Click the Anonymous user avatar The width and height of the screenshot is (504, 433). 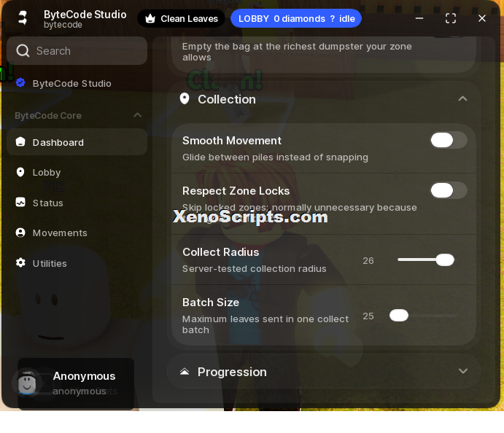click(x=27, y=383)
